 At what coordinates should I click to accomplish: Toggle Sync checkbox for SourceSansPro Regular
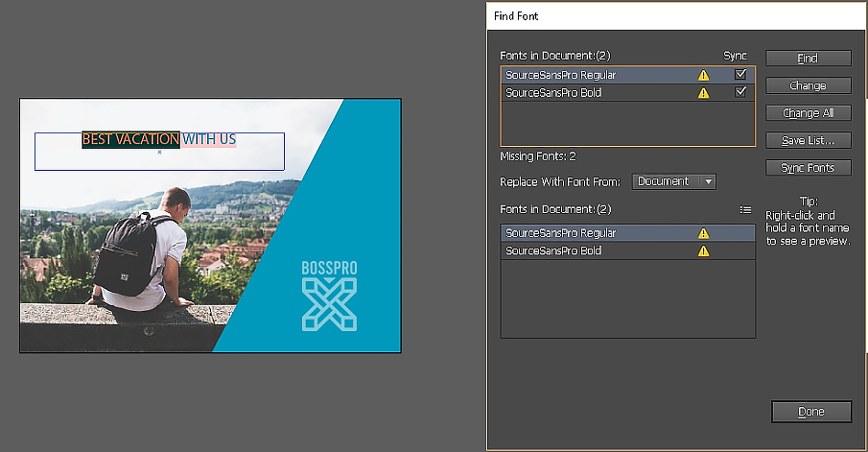[x=739, y=75]
